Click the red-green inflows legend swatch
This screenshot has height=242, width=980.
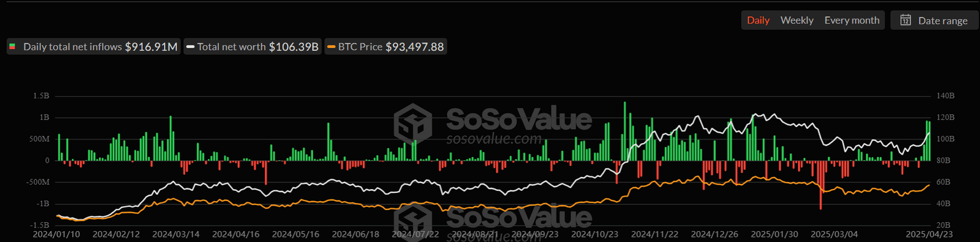point(11,47)
